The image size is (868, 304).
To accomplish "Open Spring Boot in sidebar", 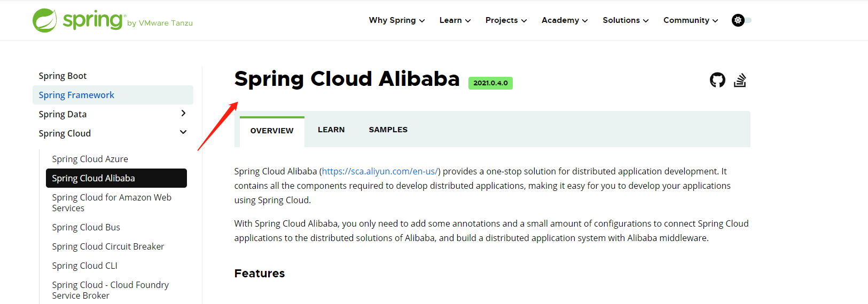I will (x=62, y=76).
